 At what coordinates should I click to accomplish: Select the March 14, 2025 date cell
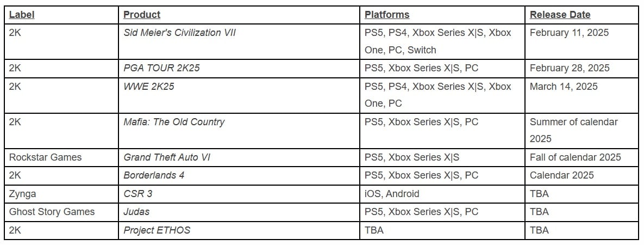tap(564, 87)
